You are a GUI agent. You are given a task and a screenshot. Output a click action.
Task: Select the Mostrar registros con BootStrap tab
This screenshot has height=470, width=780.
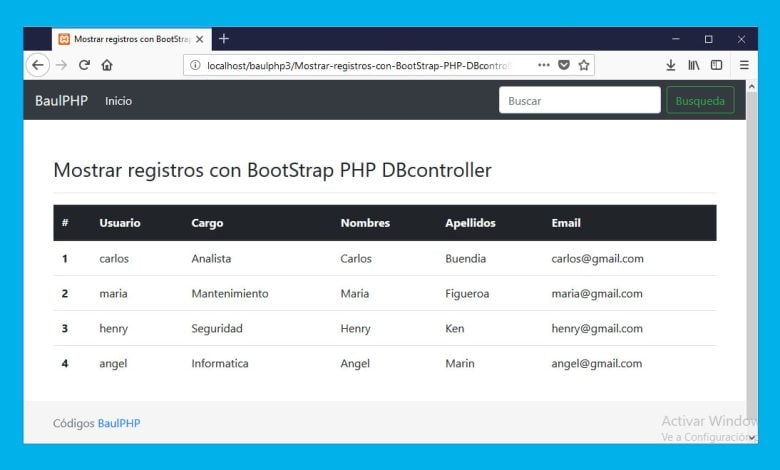128,40
